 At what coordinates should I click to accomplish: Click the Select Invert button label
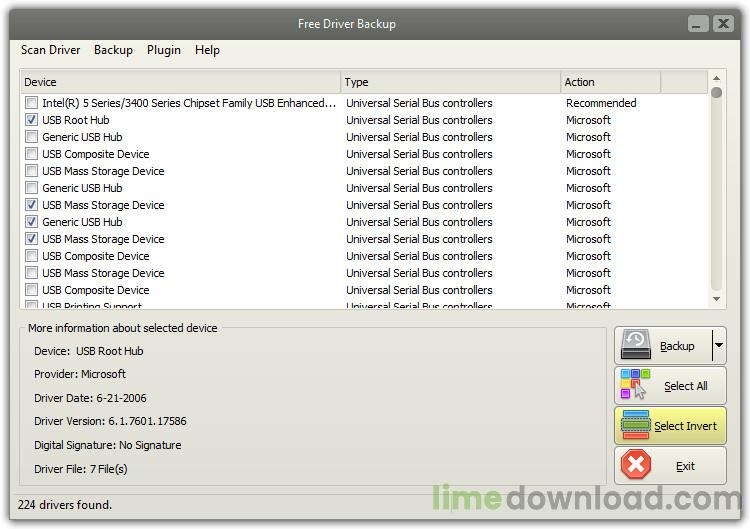click(685, 426)
